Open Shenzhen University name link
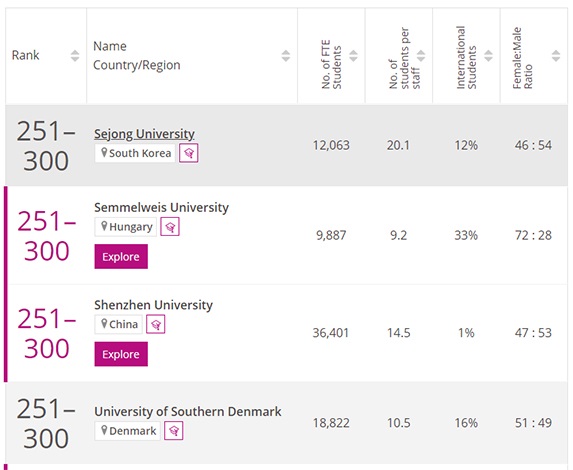Image resolution: width=573 pixels, height=470 pixels. 153,305
